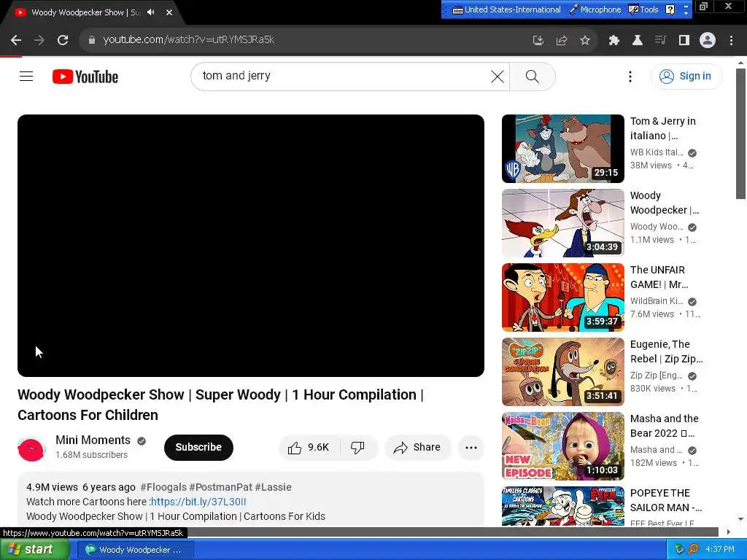Click title 'Eugenie, The Rebel | Zip Zip'

pos(666,351)
